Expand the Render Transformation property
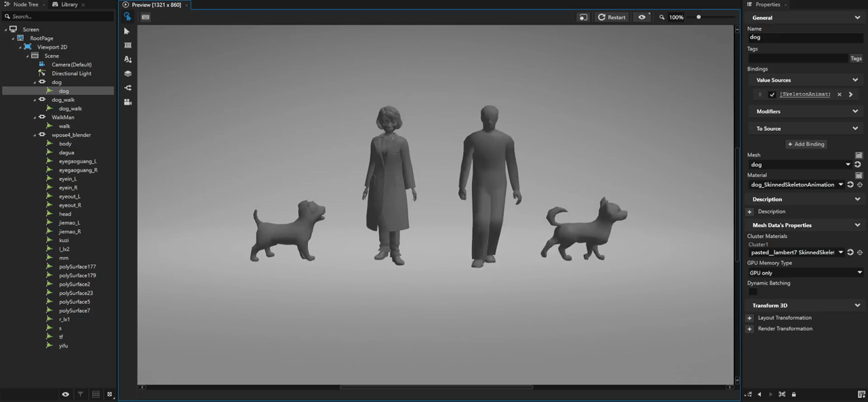This screenshot has height=402, width=868. click(750, 329)
